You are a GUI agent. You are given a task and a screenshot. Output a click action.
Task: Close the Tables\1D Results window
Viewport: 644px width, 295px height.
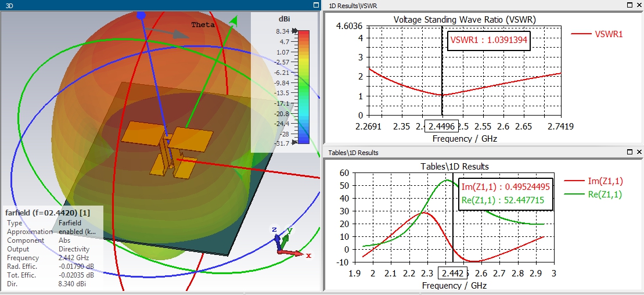pyautogui.click(x=639, y=152)
